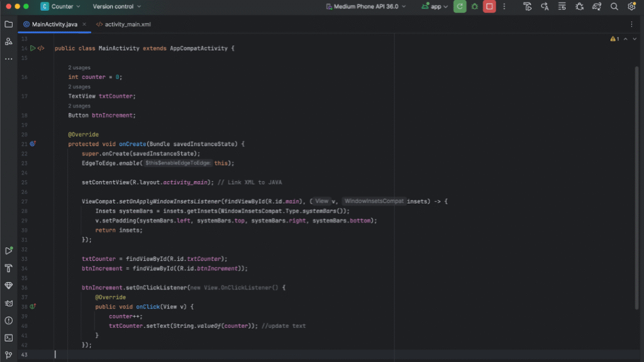Expand the Counter project dropdown
The image size is (644, 362).
[61, 6]
